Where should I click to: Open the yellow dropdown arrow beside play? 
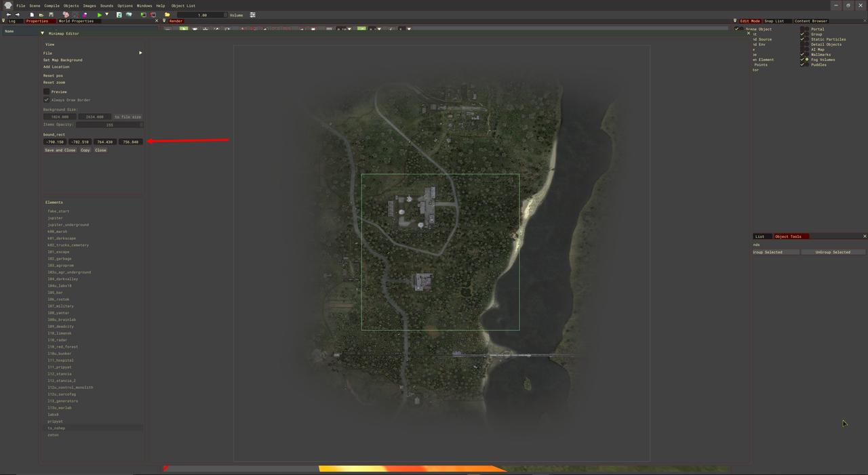click(106, 14)
